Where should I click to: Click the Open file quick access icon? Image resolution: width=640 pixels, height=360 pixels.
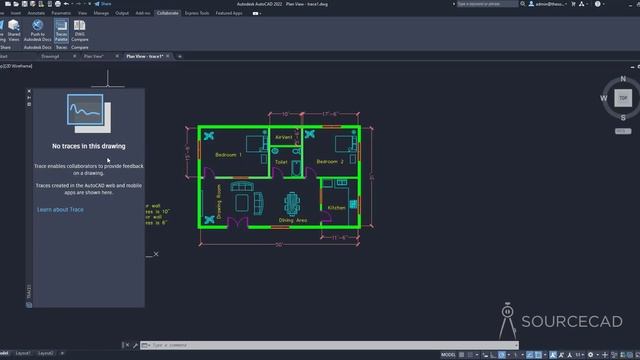pyautogui.click(x=16, y=4)
